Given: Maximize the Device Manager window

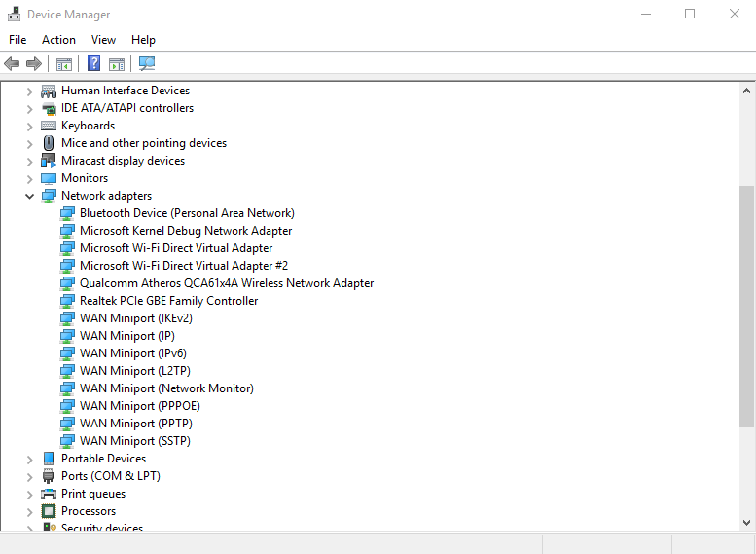Looking at the screenshot, I should 690,14.
